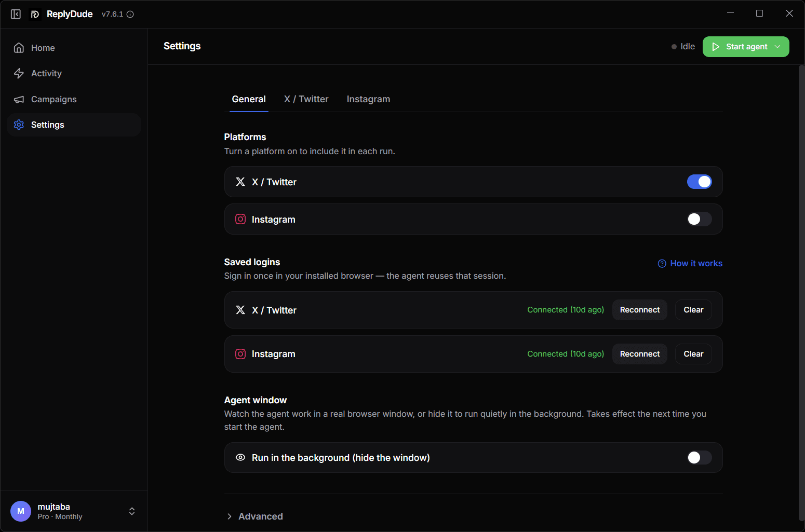Open the How it works link

tap(690, 263)
